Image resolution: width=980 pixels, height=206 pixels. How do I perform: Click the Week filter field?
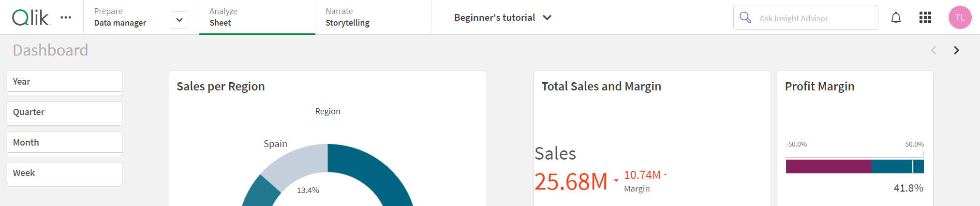pos(64,173)
